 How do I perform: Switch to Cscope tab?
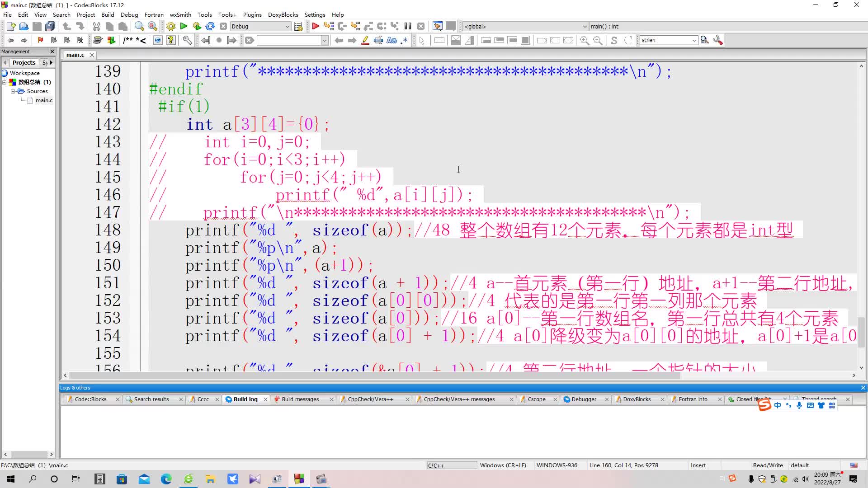537,399
